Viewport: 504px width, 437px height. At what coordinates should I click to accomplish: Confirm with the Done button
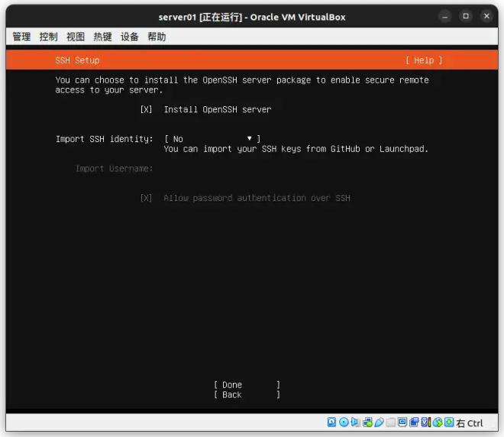(x=247, y=385)
